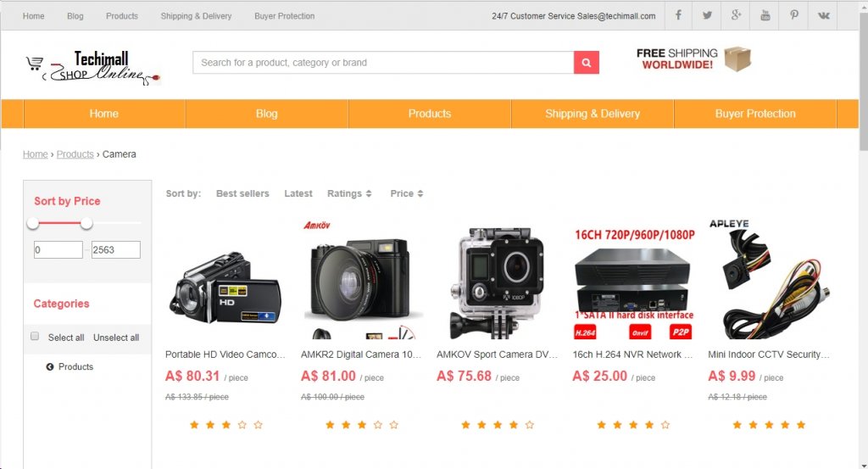Open the Portable HD Video Camcorder image
The height and width of the screenshot is (469, 868).
point(225,288)
